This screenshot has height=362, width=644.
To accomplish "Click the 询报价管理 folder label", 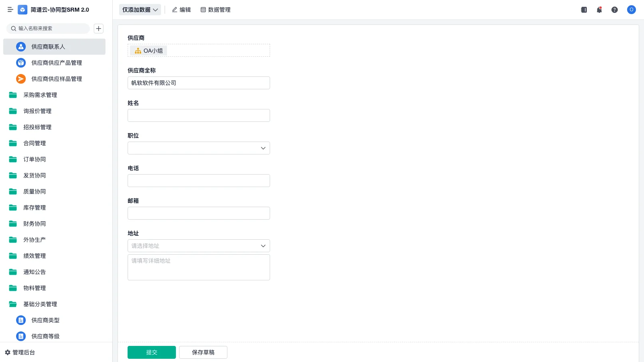I will (37, 111).
